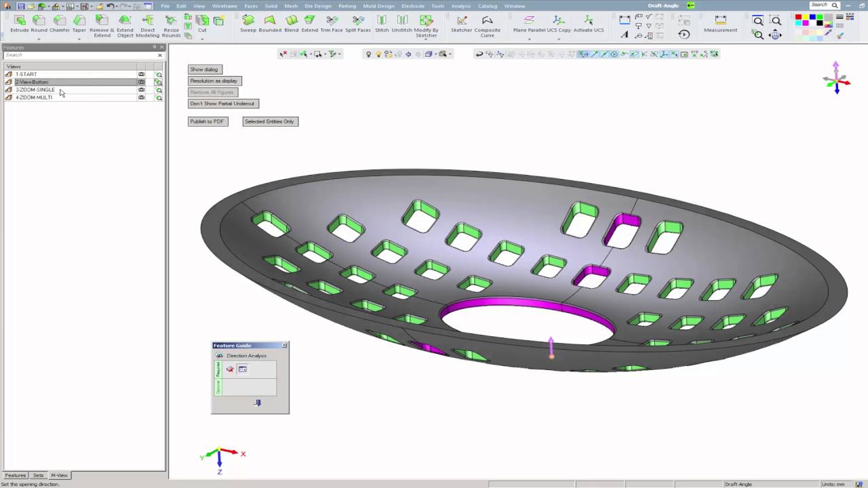This screenshot has height=488, width=868.
Task: Expand the dropdown arrow under UCS Copy
Action: point(559,39)
